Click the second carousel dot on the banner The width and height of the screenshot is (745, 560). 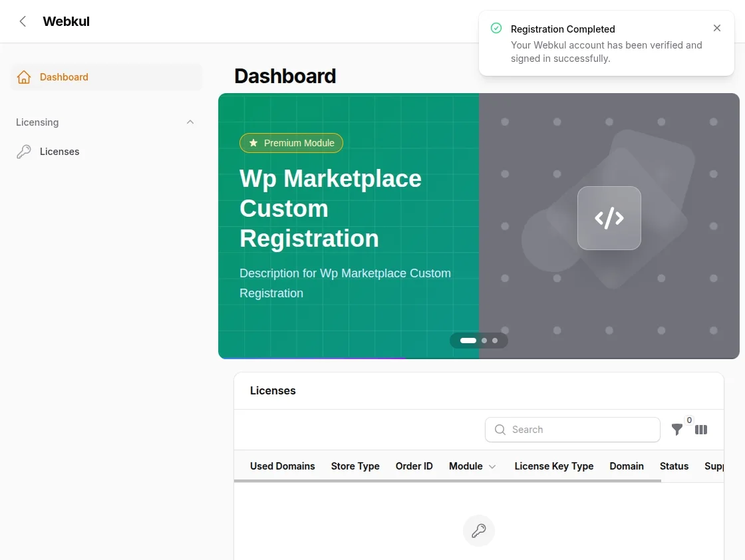pyautogui.click(x=483, y=340)
